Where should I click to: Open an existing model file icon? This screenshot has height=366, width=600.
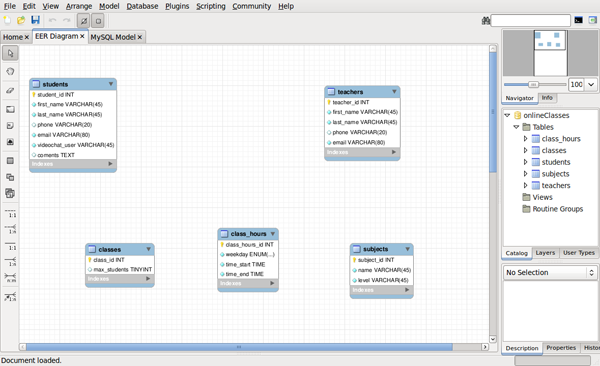click(x=21, y=20)
